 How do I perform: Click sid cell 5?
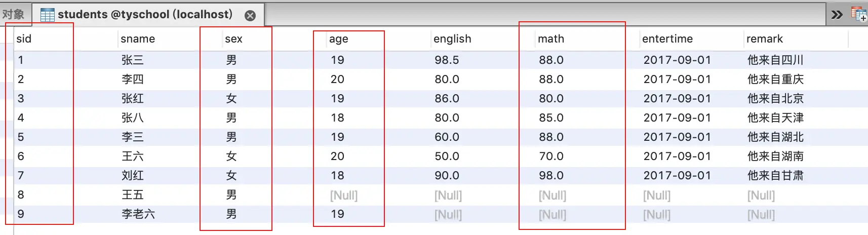(x=21, y=137)
